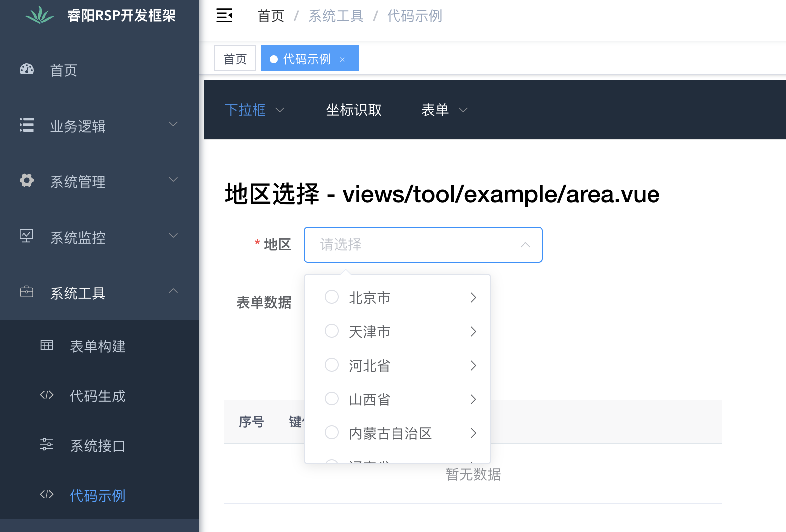Open 代码生成 in the sidebar

pyautogui.click(x=98, y=396)
